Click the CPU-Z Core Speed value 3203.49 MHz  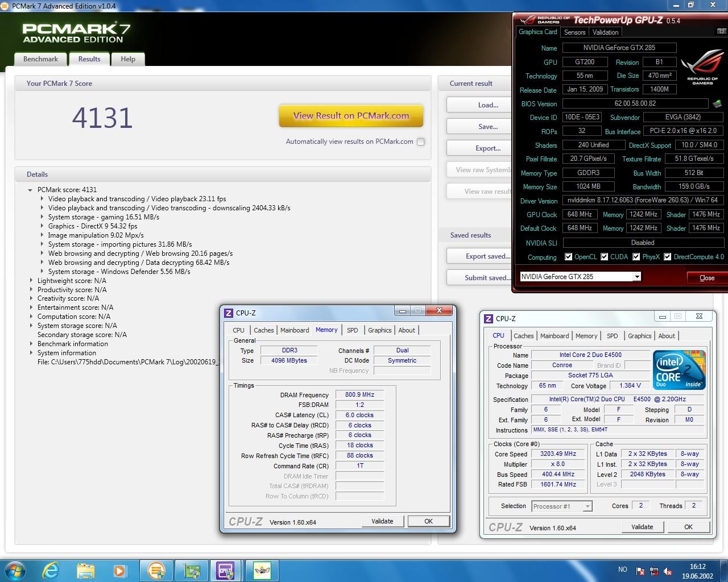click(x=558, y=454)
